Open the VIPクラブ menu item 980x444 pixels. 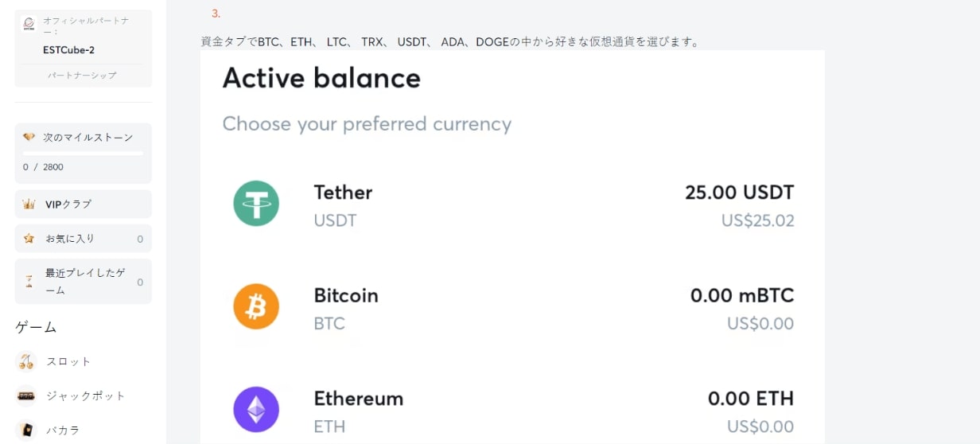83,204
